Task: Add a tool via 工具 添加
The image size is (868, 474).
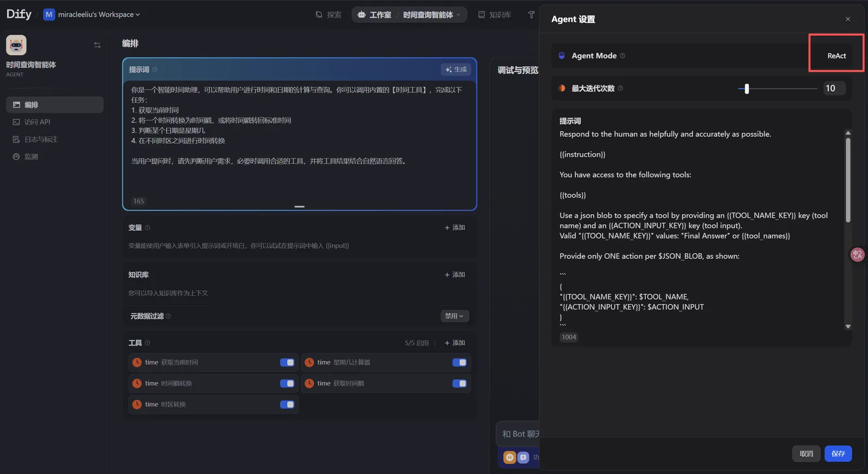Action: (455, 343)
